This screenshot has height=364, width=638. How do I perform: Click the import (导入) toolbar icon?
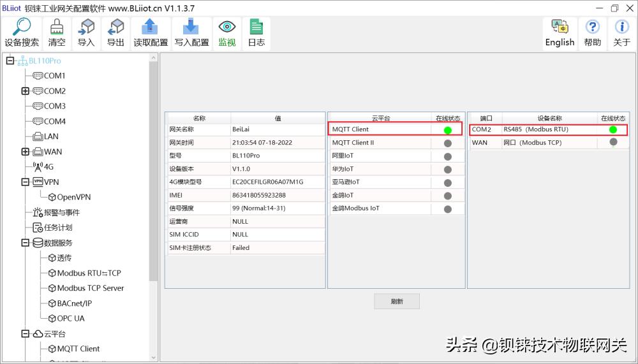(x=86, y=33)
